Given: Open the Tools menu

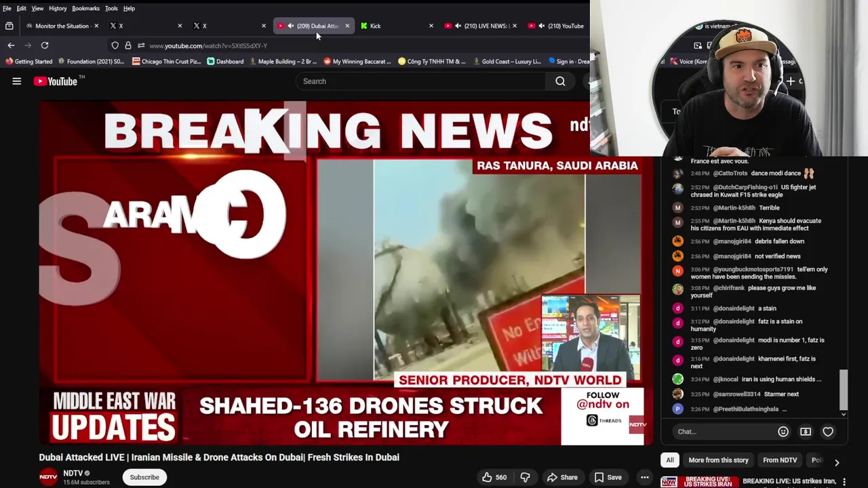Looking at the screenshot, I should pos(111,8).
